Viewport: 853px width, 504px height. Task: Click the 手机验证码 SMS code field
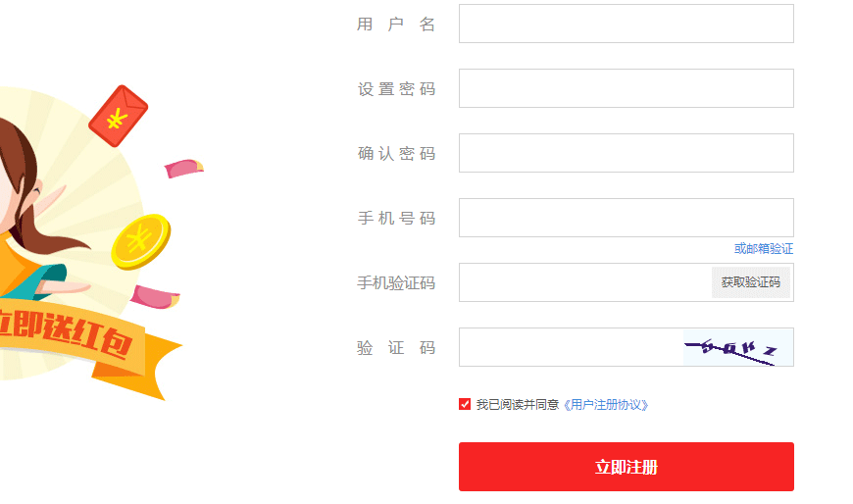click(x=585, y=282)
